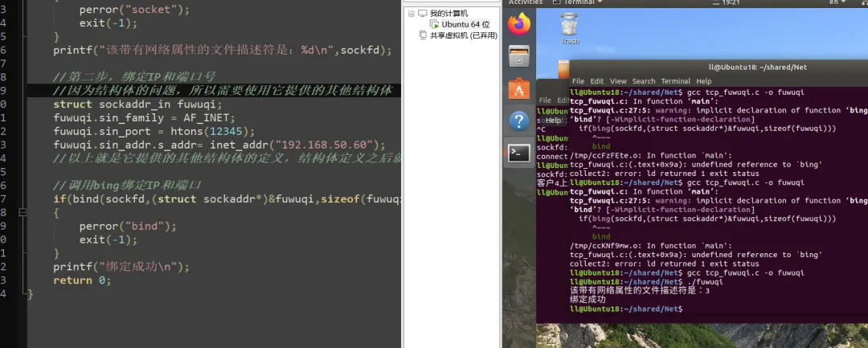This screenshot has height=348, width=868.
Task: Click the highlighted comment '//因为结构体的问题'
Action: (223, 91)
